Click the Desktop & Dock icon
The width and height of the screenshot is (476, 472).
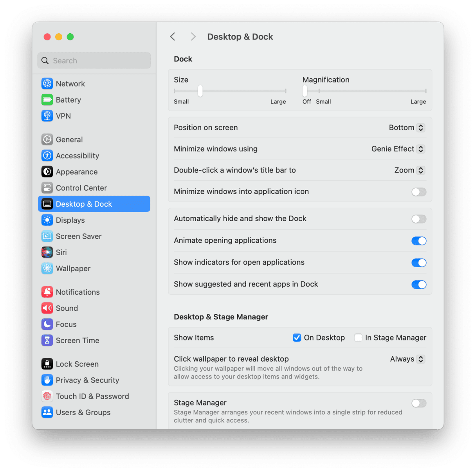click(x=47, y=204)
